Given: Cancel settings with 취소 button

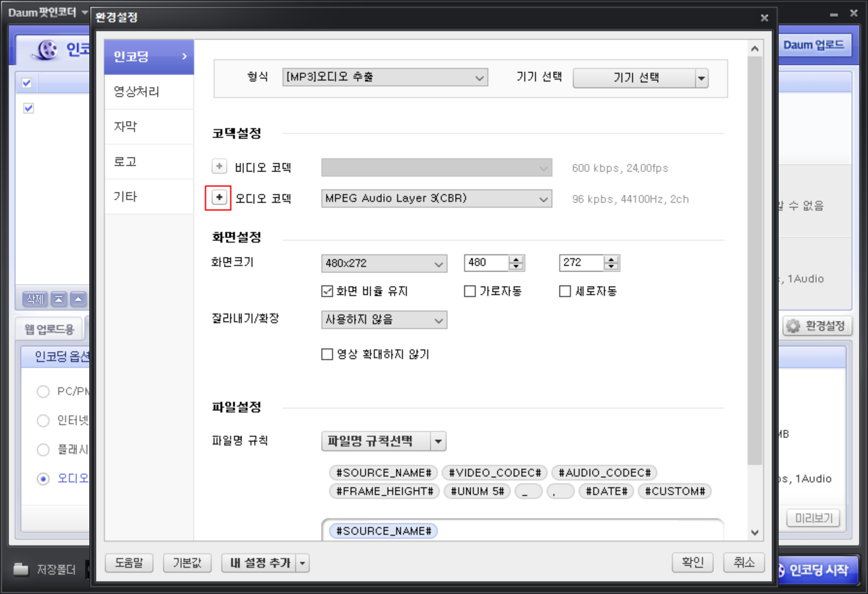Looking at the screenshot, I should click(x=744, y=562).
